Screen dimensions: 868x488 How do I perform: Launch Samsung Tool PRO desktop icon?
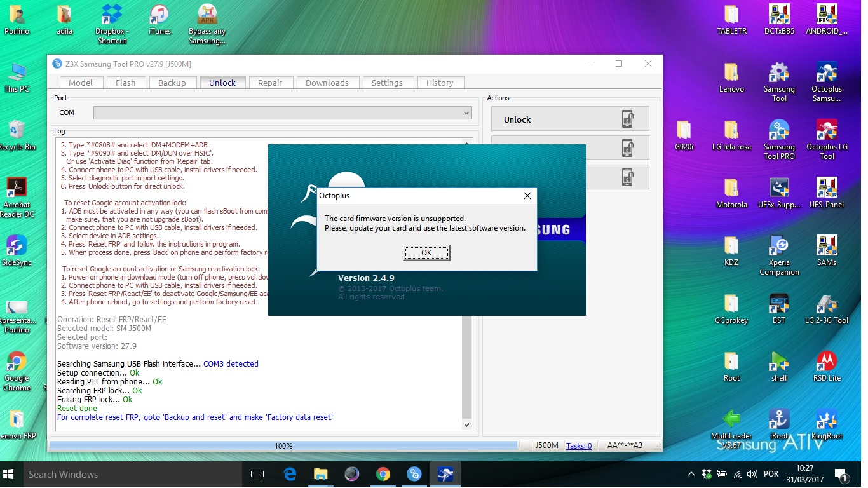click(779, 140)
